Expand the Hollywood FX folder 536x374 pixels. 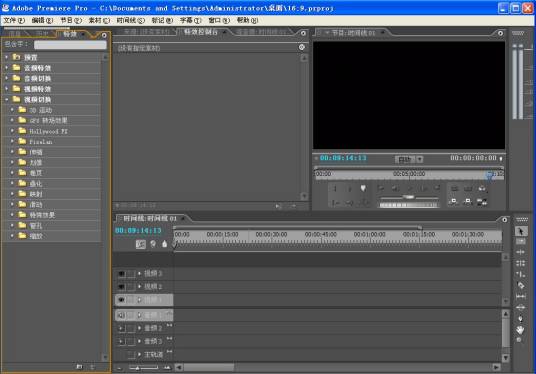pos(12,131)
